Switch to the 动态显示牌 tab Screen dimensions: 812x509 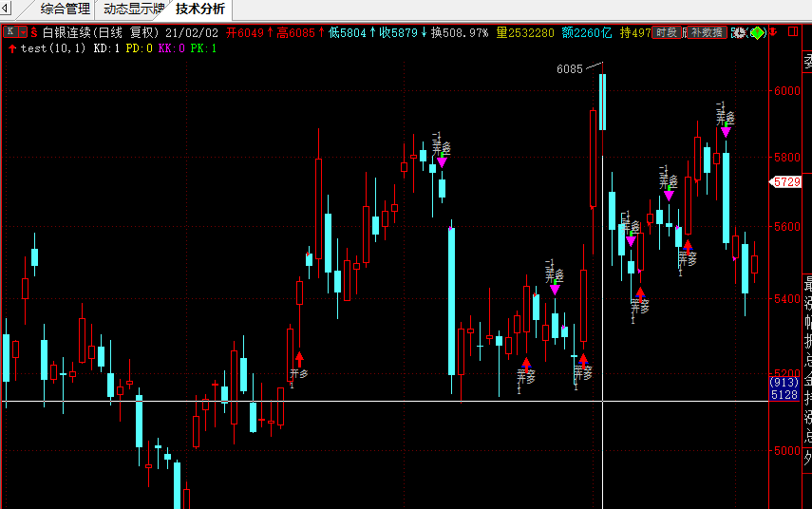(134, 9)
